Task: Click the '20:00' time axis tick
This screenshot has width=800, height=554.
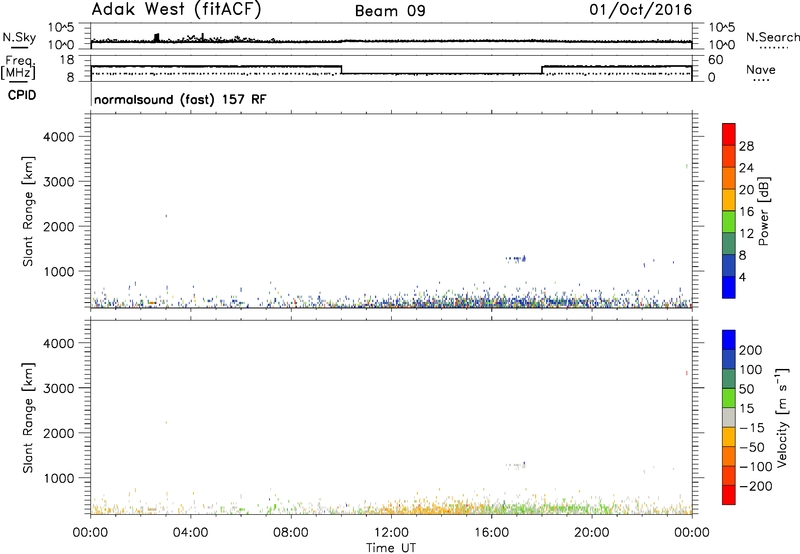Action: click(x=592, y=533)
